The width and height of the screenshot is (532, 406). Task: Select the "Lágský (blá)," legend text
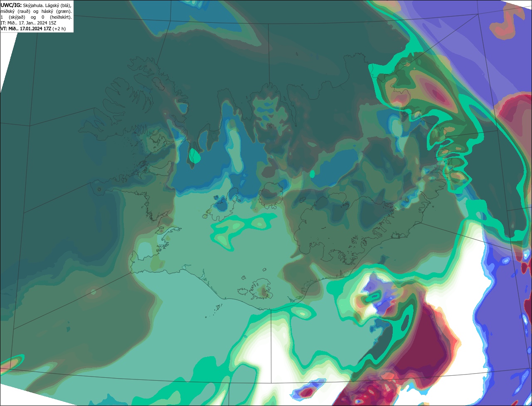[59, 6]
